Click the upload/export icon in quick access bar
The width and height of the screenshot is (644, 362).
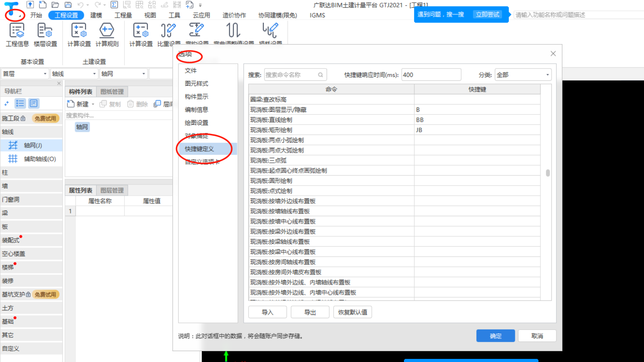30,5
